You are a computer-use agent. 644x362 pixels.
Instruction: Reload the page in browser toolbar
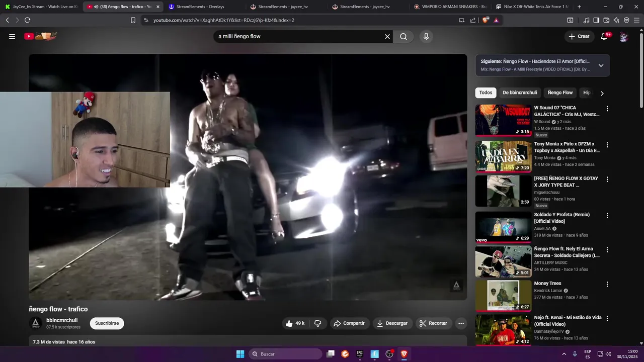coord(27,20)
